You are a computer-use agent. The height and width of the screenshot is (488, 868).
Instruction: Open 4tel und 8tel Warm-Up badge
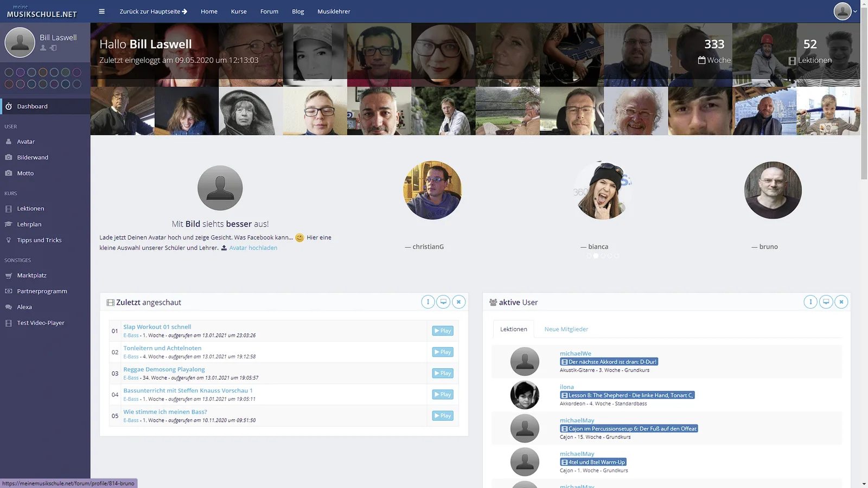point(593,463)
